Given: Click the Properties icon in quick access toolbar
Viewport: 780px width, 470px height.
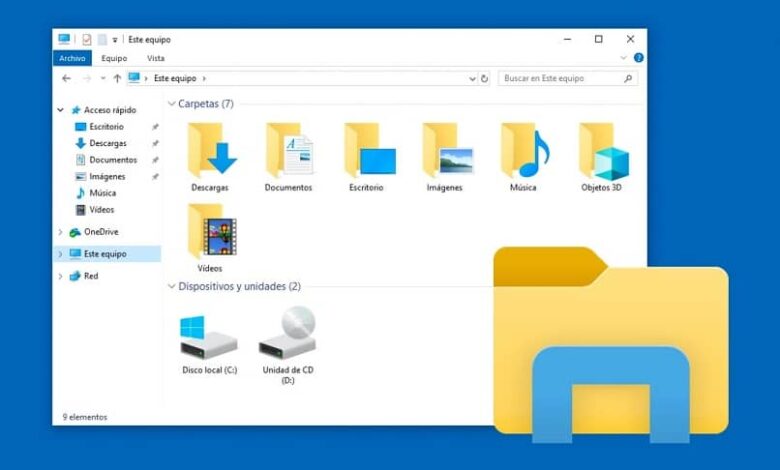Looking at the screenshot, I should click(x=87, y=39).
